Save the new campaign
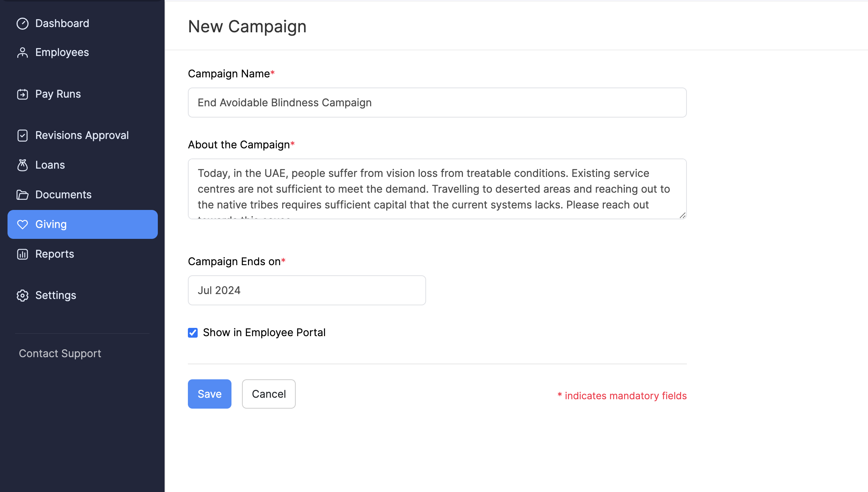Screen dimensions: 868x492 [x=209, y=394]
